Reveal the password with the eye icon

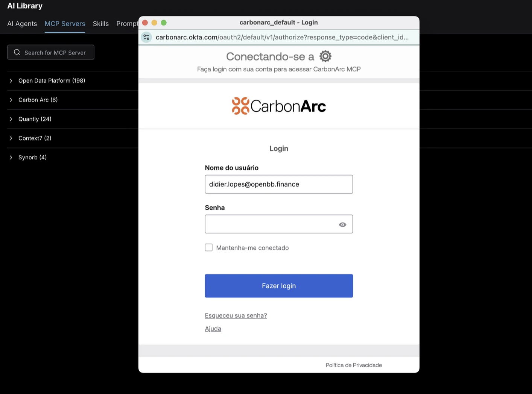coord(342,224)
